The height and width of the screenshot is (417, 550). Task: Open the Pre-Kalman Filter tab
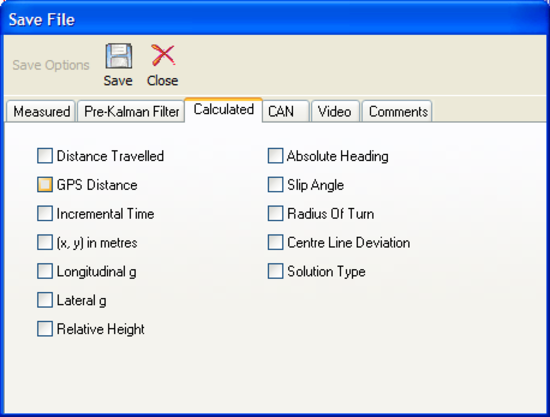point(132,112)
